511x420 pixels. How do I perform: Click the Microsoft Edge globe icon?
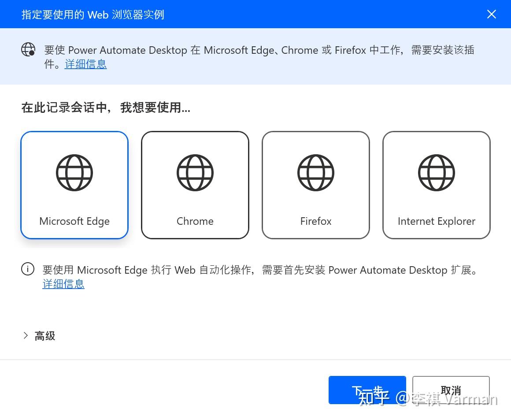point(74,172)
